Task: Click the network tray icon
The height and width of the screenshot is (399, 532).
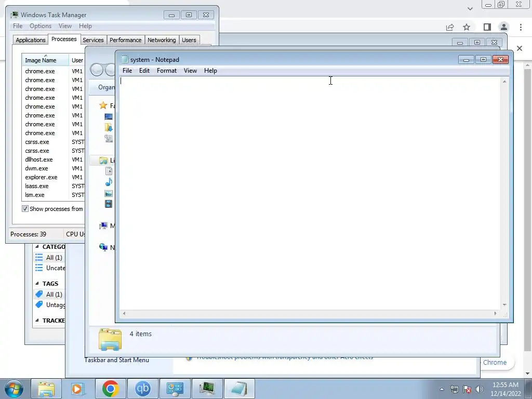Action: [454, 389]
